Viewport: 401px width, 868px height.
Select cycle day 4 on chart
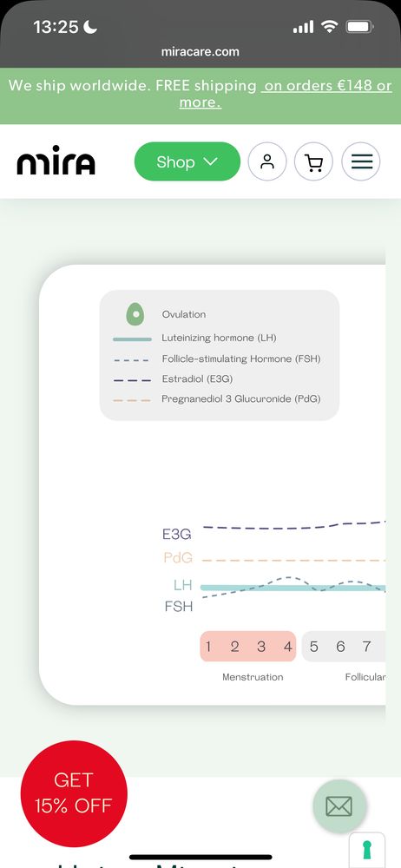point(288,647)
